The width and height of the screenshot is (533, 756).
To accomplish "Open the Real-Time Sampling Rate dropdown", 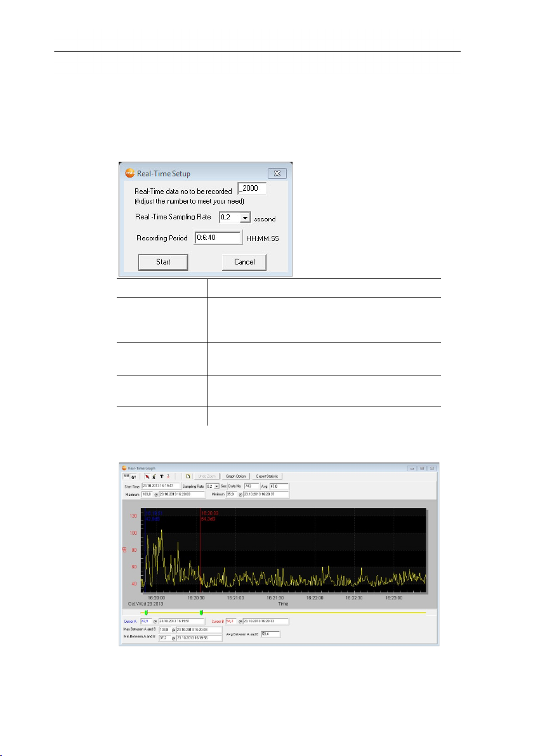I will pos(245,218).
